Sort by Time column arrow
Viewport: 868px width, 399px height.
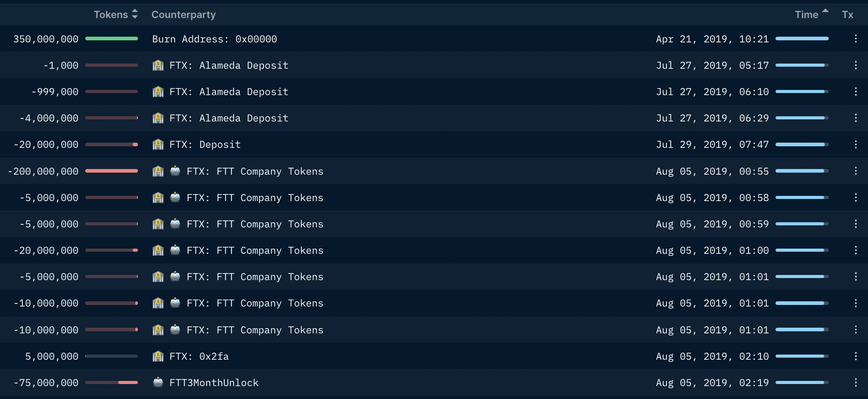[x=825, y=10]
